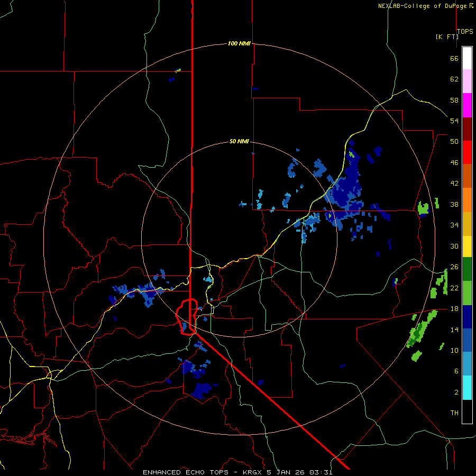Screen dimensions: 476x476
Task: Click the light green 26-22 kft swatch
Action: click(x=467, y=293)
